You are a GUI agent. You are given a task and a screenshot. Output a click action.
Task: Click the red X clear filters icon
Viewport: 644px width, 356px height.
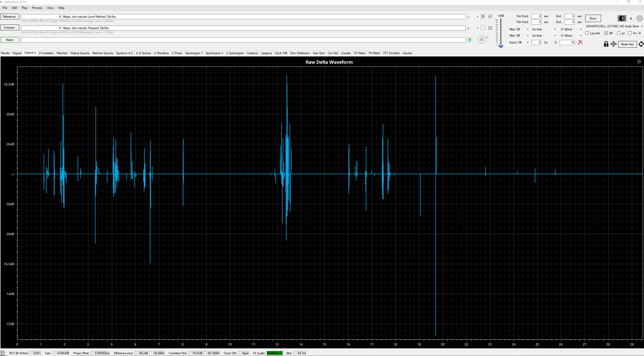tap(580, 43)
